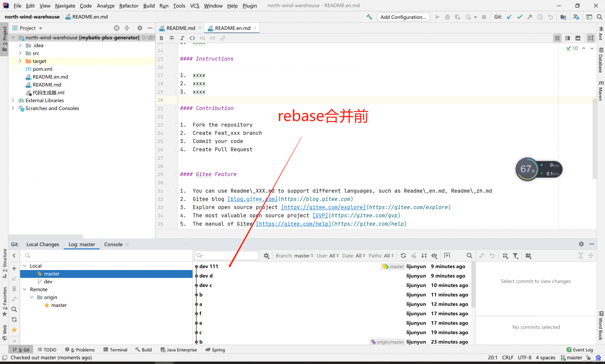Select the dev local branch
Viewport: 605px width, 364px height.
[x=48, y=281]
